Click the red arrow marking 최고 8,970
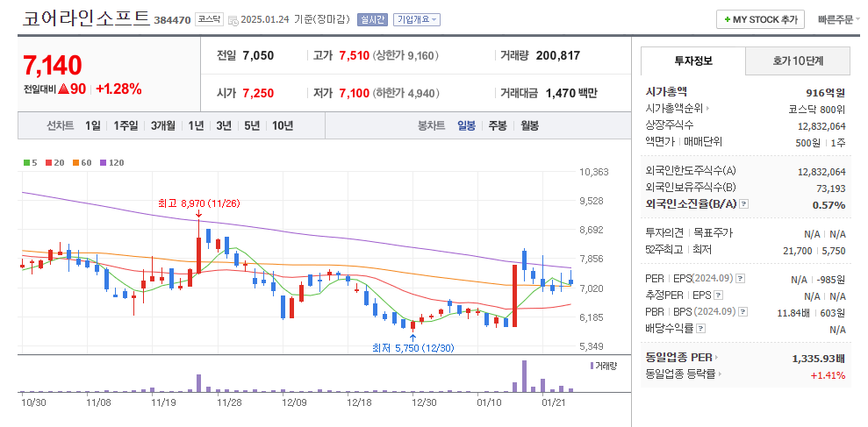The image size is (868, 427). coord(198,214)
